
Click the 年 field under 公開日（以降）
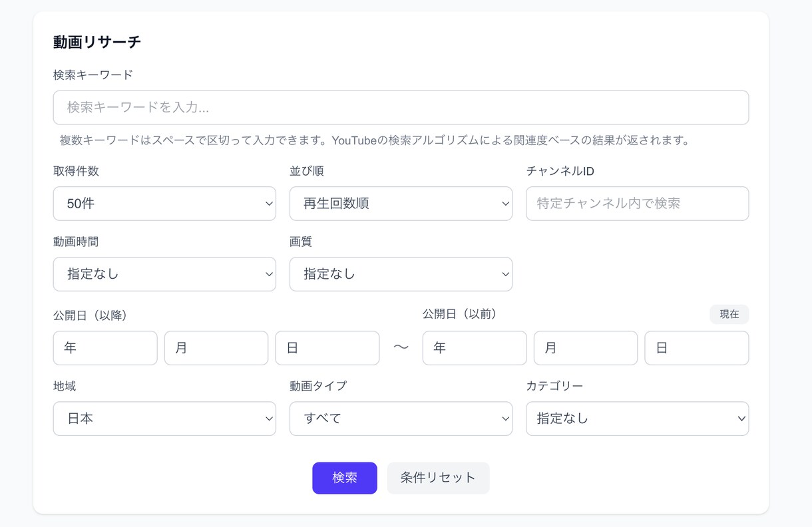click(x=105, y=348)
